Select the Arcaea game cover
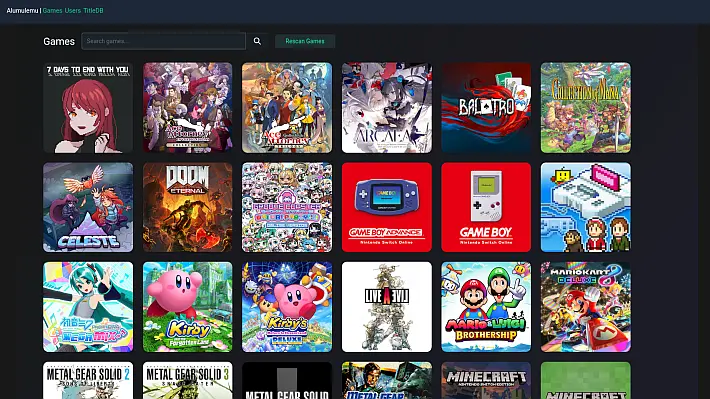Viewport: 710px width, 399px height. [x=387, y=108]
